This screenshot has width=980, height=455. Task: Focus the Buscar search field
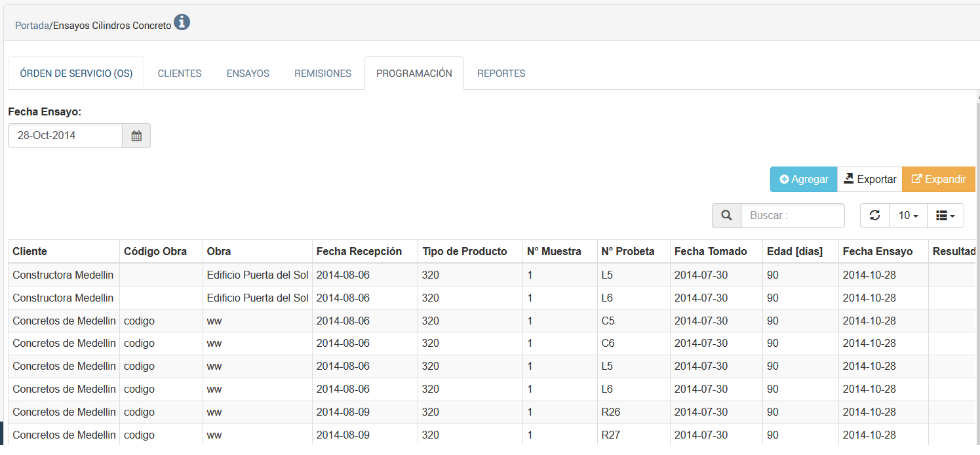(792, 215)
